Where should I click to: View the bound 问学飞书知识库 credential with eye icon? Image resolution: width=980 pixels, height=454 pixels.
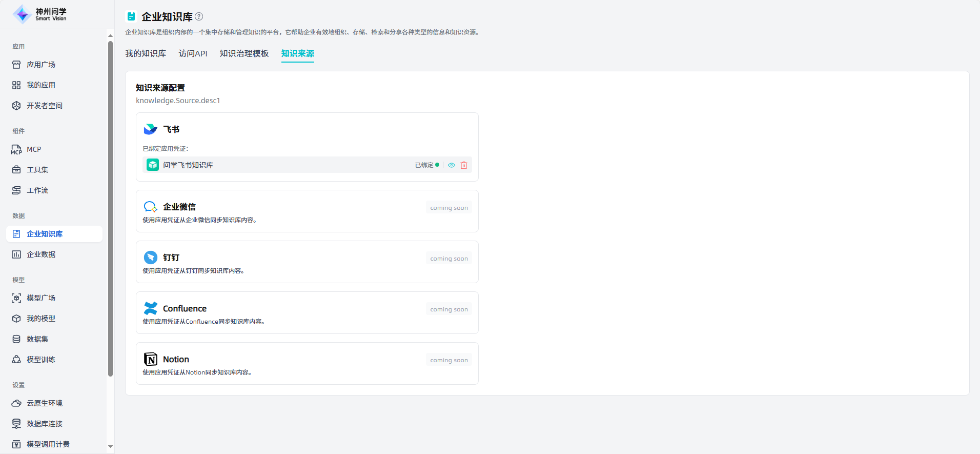(452, 165)
